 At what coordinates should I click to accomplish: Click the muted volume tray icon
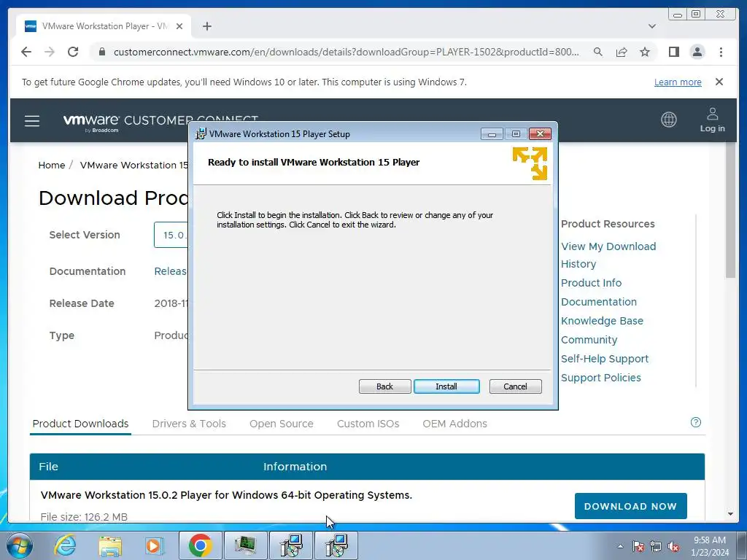point(673,546)
